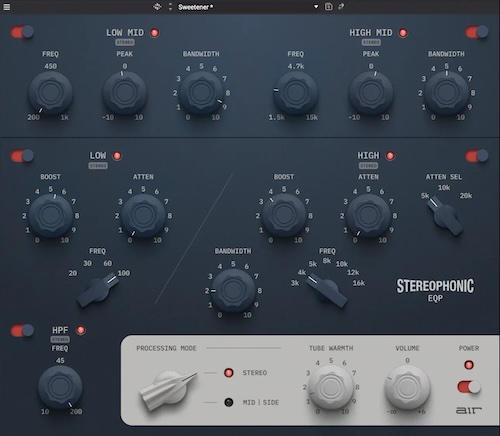Click the Atten Sel selector switch
The image size is (500, 436).
(x=445, y=216)
